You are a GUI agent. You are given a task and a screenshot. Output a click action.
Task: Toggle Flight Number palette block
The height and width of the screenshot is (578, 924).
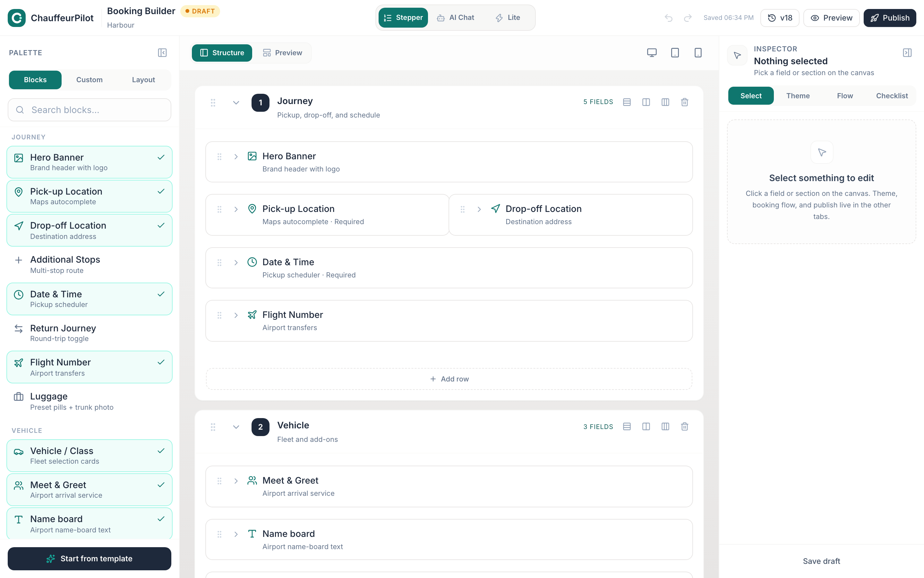(x=89, y=367)
